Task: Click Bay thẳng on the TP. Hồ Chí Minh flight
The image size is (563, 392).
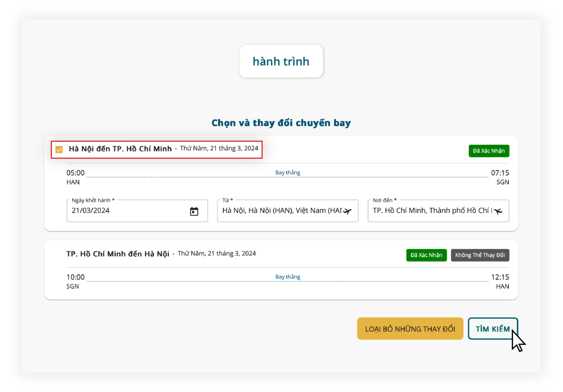Action: click(288, 277)
